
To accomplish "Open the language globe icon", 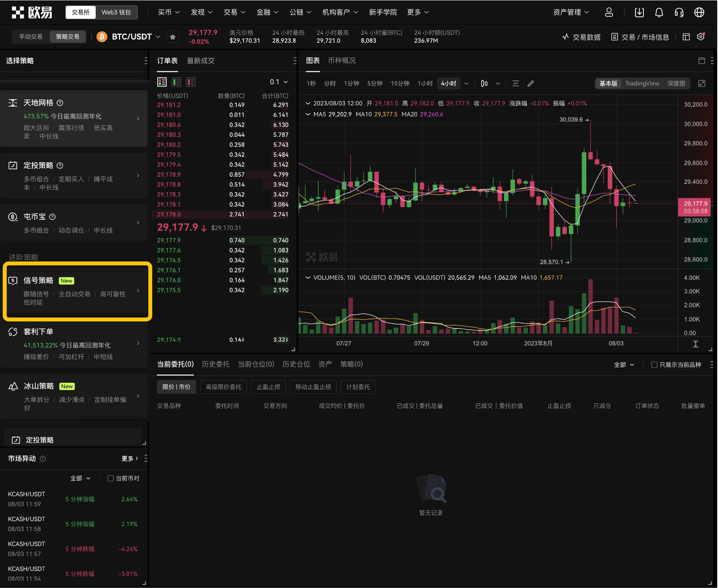I will (x=699, y=12).
